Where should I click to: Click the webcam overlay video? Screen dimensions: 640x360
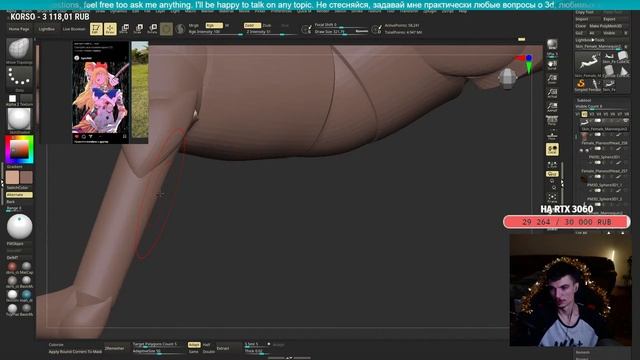pyautogui.click(x=571, y=290)
